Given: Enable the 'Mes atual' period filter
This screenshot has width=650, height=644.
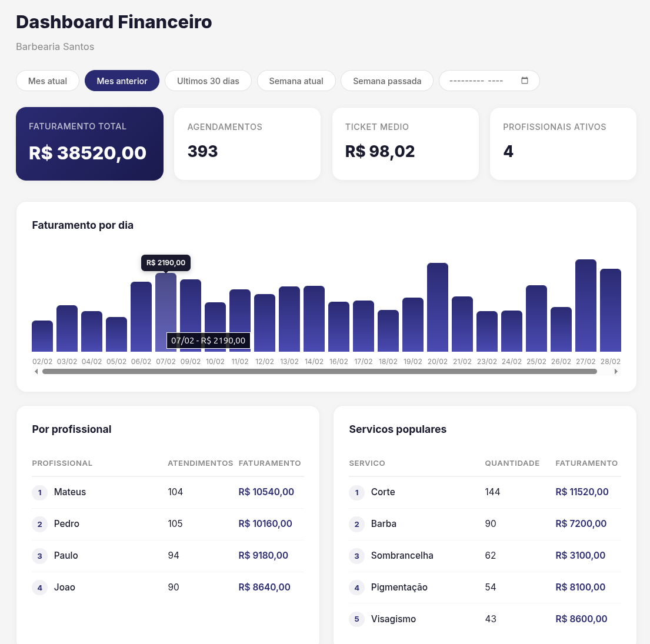Looking at the screenshot, I should [47, 81].
